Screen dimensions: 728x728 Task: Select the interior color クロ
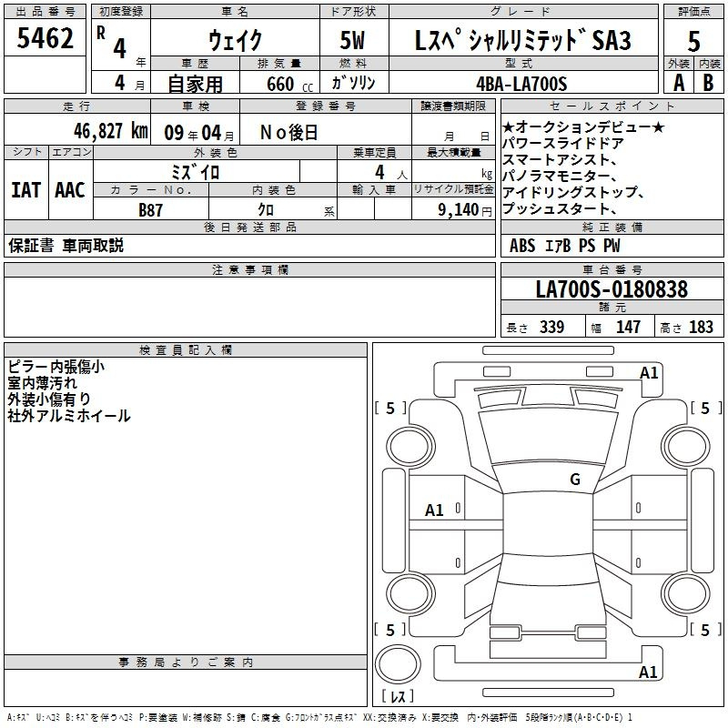tap(266, 210)
